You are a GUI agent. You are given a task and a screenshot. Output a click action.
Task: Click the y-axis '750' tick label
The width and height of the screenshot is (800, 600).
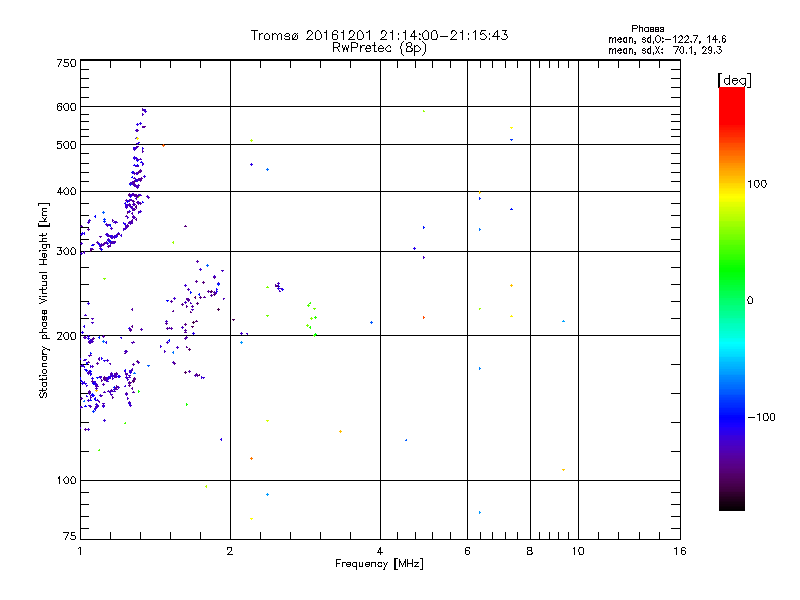[66, 63]
